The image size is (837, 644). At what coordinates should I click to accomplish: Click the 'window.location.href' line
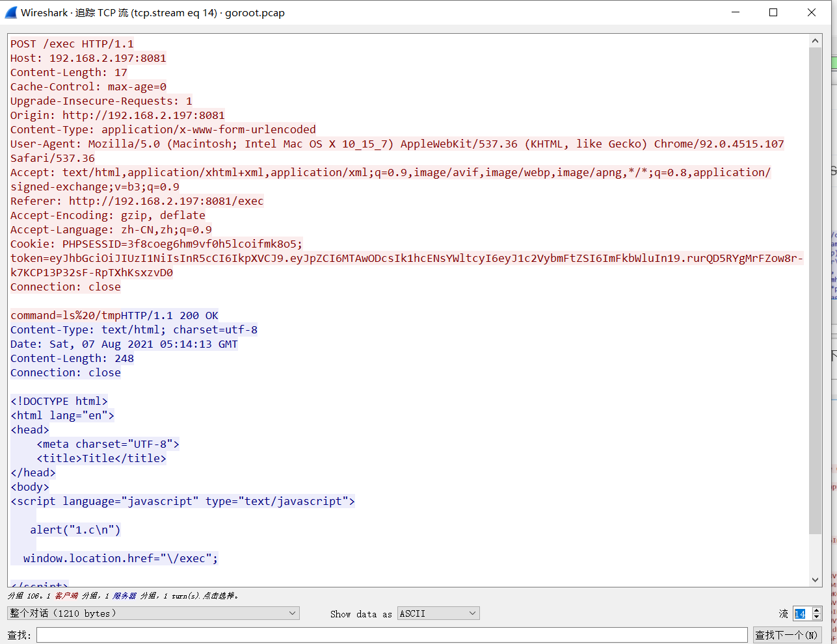click(x=121, y=559)
